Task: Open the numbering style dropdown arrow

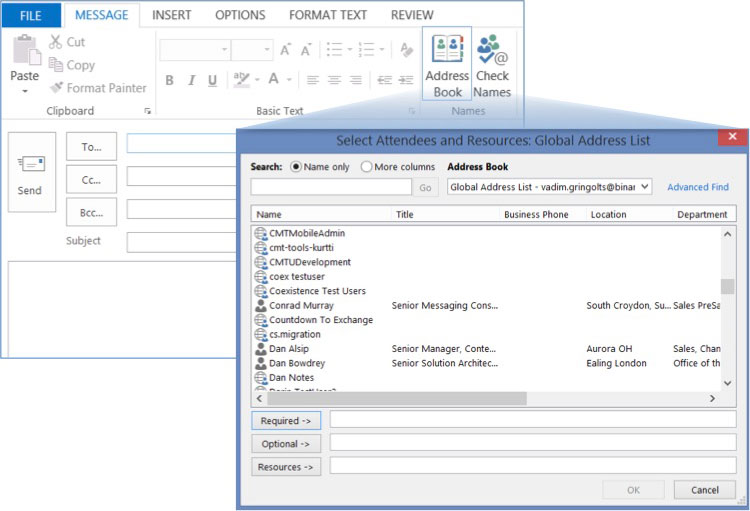Action: coord(382,49)
